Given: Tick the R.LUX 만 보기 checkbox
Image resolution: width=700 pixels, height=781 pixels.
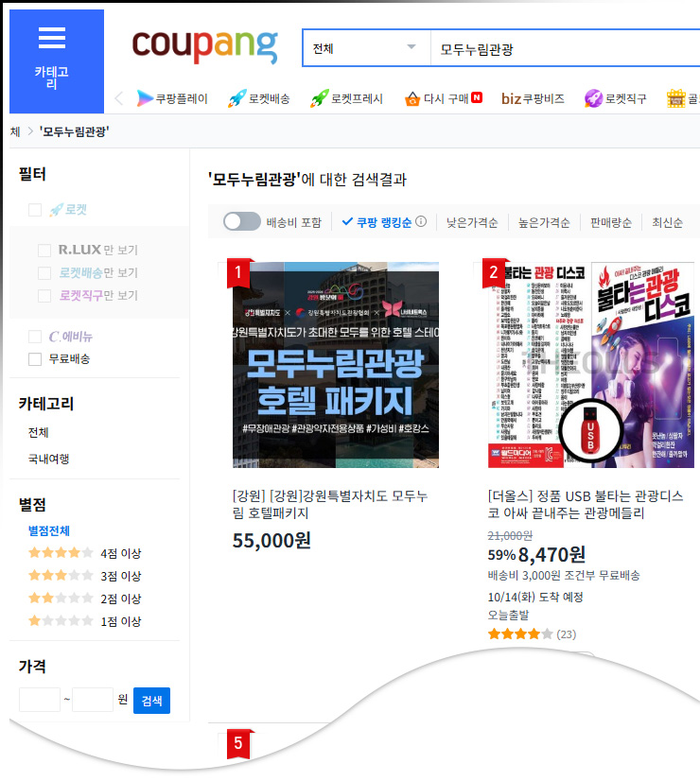Looking at the screenshot, I should click(44, 251).
